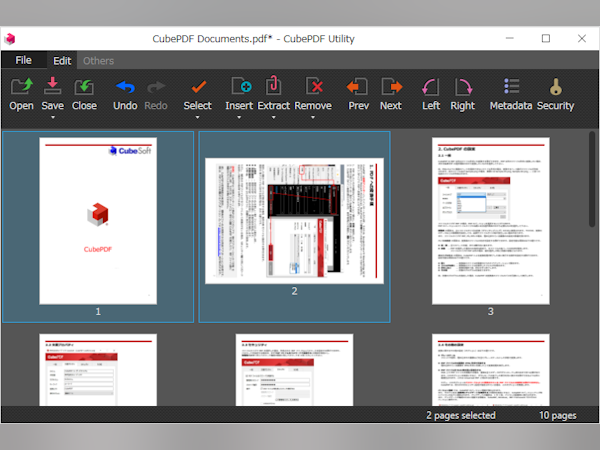Click the Select checkmark icon
This screenshot has height=450, width=600.
pos(199,87)
